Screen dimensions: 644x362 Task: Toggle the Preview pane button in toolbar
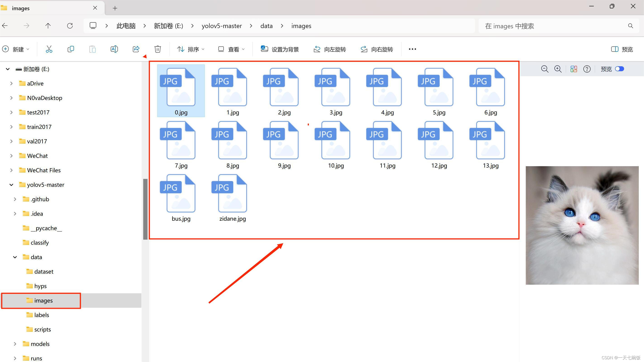[x=622, y=49]
